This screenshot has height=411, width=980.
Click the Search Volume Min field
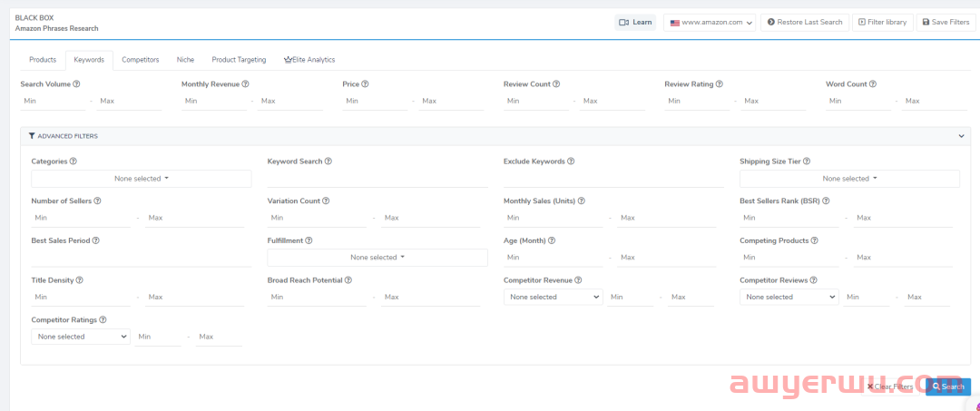(53, 102)
